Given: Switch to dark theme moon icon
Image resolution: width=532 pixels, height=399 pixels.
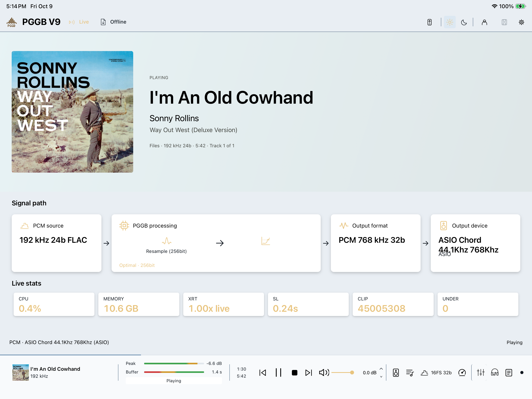Looking at the screenshot, I should [x=464, y=22].
